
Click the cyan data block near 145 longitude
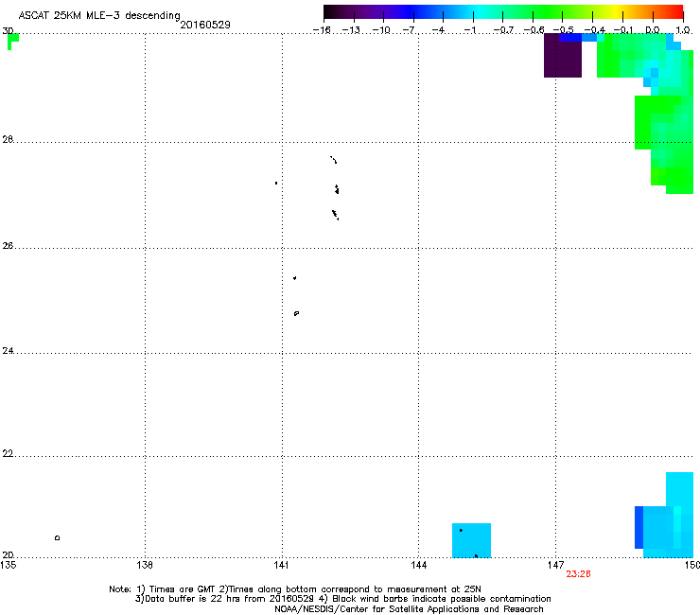coord(471,540)
